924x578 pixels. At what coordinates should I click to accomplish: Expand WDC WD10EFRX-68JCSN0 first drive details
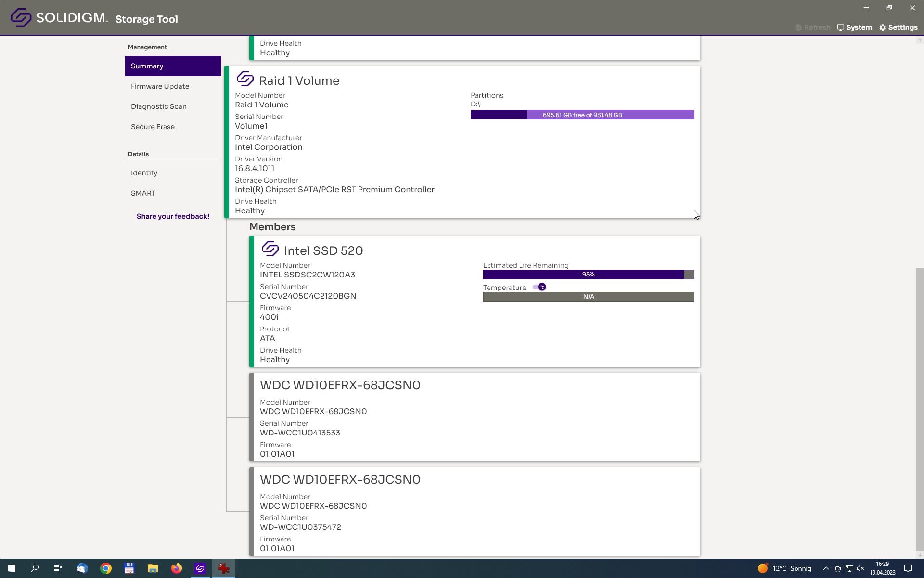point(340,385)
